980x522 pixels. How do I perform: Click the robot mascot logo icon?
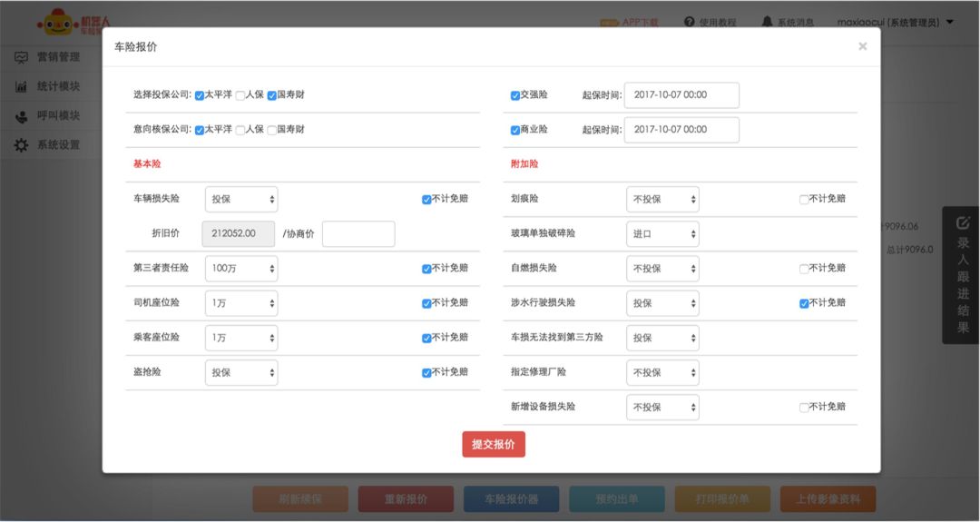point(57,22)
